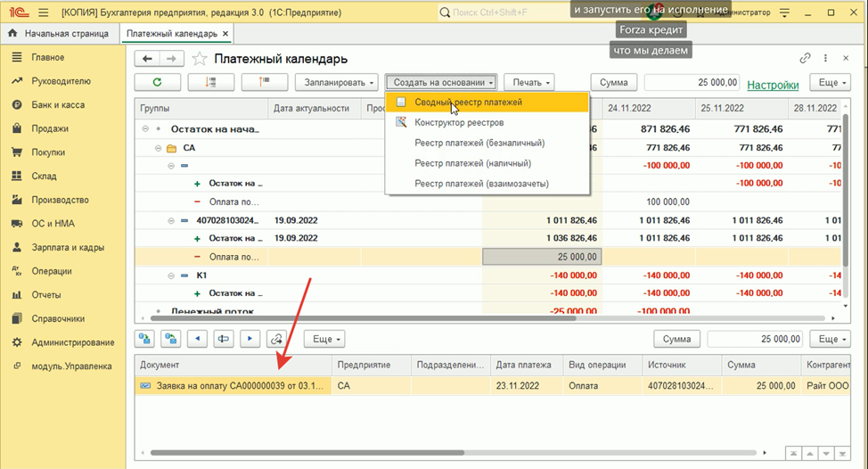Open the Печать dropdown
This screenshot has height=469, width=868.
[x=529, y=82]
